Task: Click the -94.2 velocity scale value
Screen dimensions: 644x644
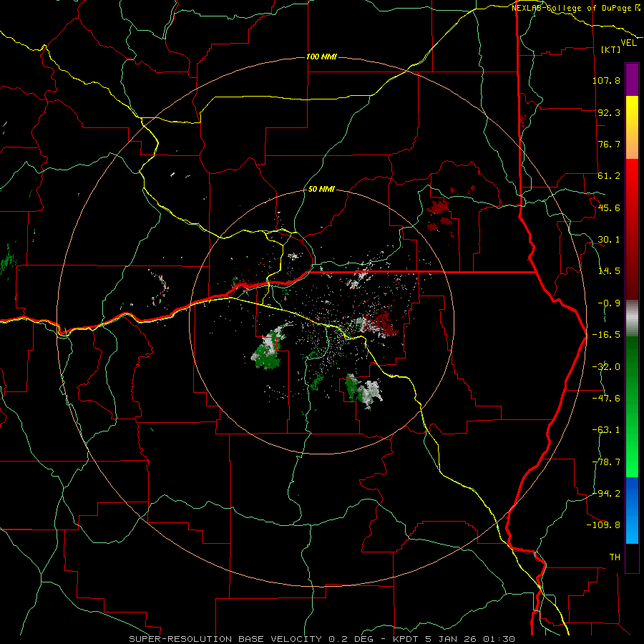Action: [x=606, y=493]
